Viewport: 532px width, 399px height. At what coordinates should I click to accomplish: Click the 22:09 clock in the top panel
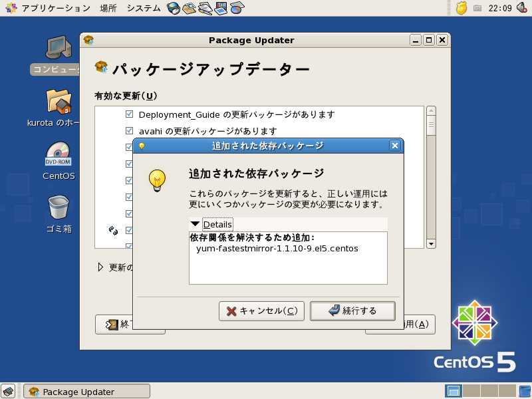(x=500, y=8)
